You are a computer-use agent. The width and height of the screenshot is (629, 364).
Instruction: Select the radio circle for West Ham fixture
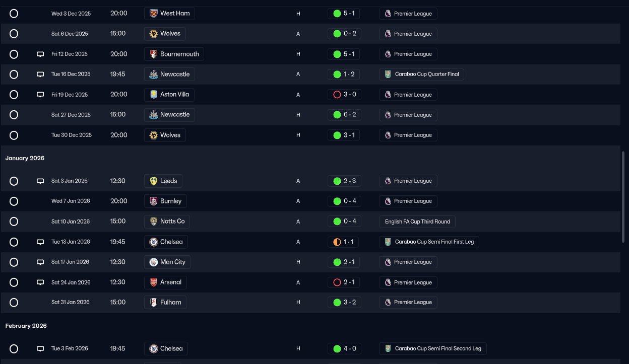(14, 14)
